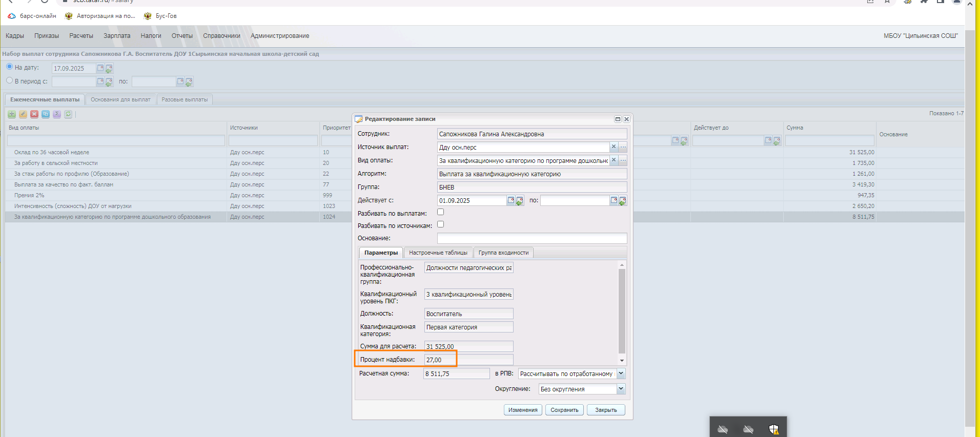The width and height of the screenshot is (980, 437).
Task: Click the 'Сохранить' button
Action: click(x=564, y=410)
